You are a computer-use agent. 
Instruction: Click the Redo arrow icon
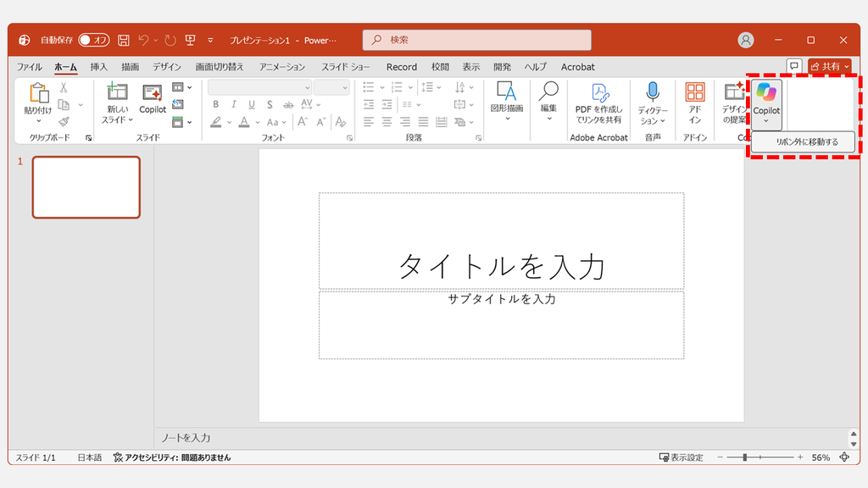click(170, 40)
